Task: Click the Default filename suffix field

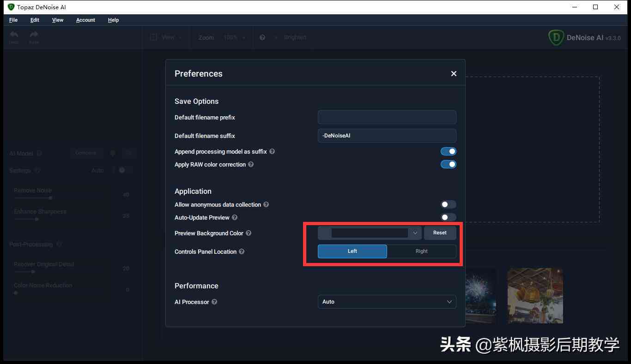Action: 387,136
